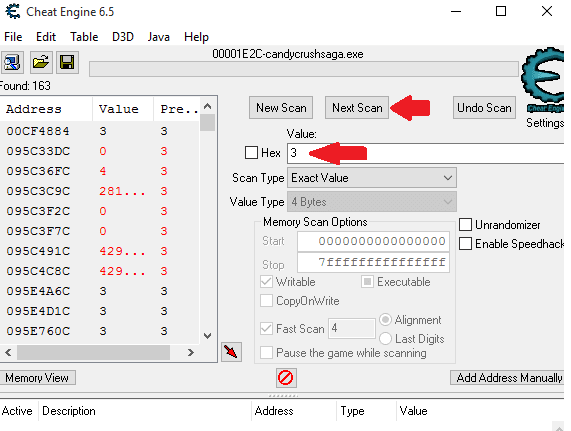
Task: Select the Last Digits radio button
Action: [385, 339]
